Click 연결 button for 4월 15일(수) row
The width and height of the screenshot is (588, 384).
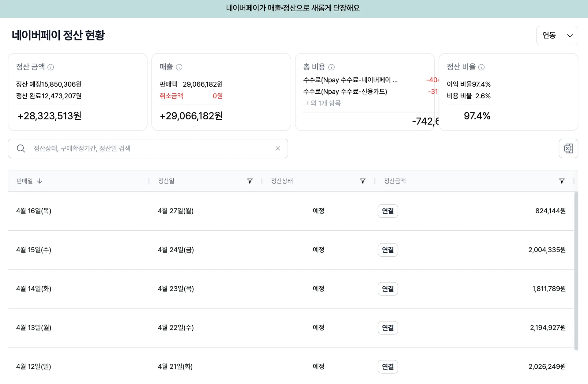click(388, 250)
